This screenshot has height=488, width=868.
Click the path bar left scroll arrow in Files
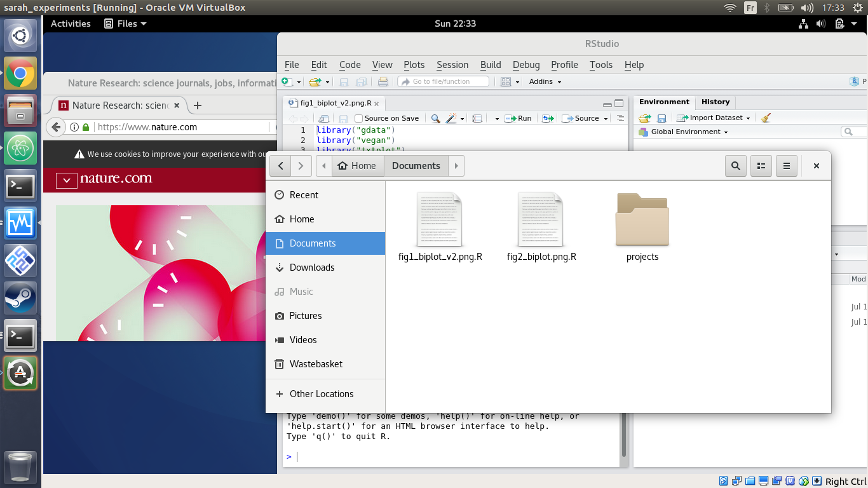click(x=324, y=166)
